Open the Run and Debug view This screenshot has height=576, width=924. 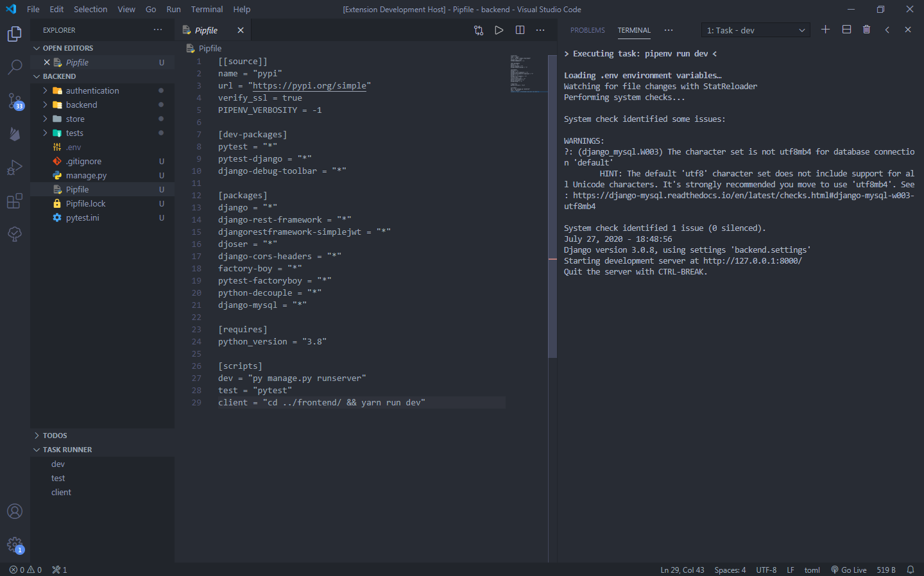tap(15, 167)
